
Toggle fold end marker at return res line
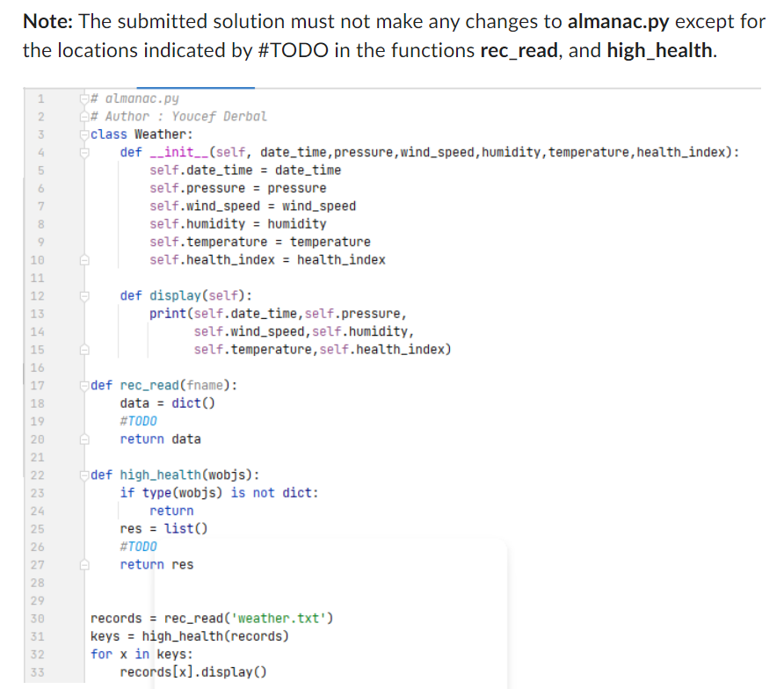click(x=84, y=565)
